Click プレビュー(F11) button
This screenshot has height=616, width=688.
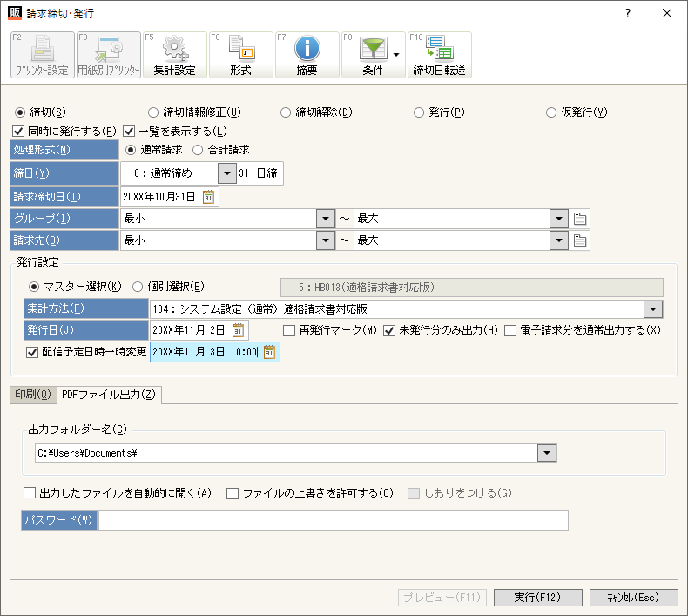tap(442, 598)
